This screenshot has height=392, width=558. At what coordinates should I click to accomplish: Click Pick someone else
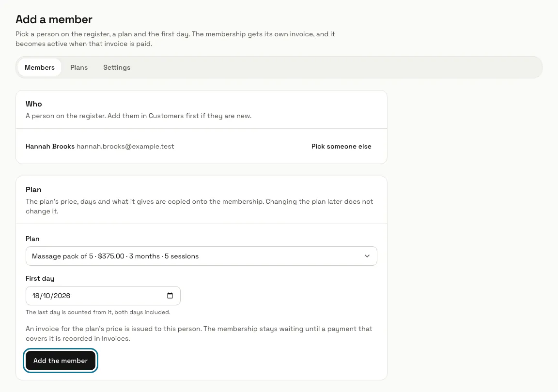[x=341, y=146]
